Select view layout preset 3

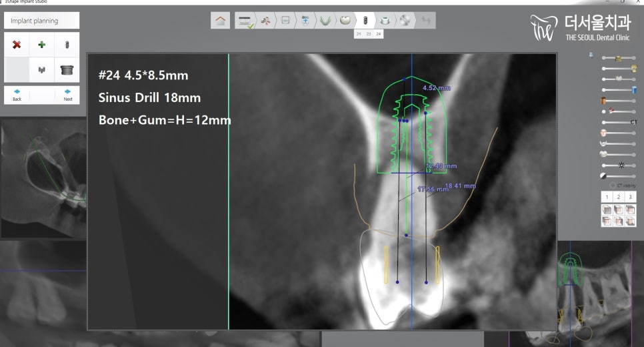pyautogui.click(x=630, y=197)
